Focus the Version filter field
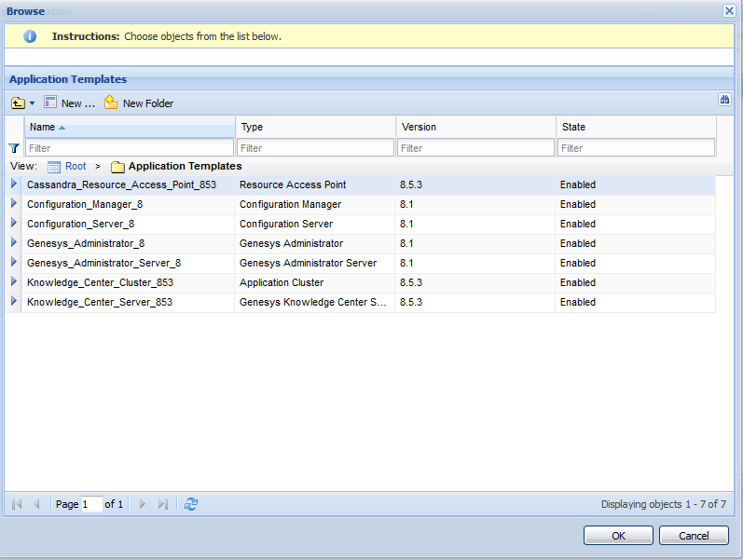The width and height of the screenshot is (743, 560). point(475,148)
